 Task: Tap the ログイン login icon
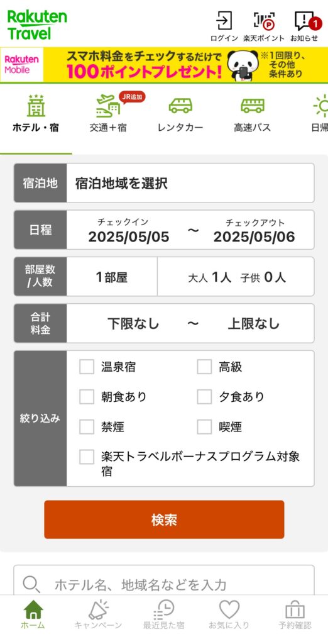[224, 21]
